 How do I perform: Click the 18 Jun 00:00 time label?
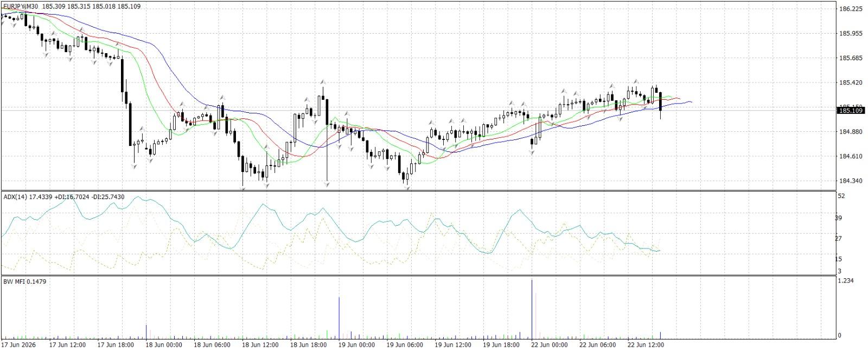pos(164,345)
